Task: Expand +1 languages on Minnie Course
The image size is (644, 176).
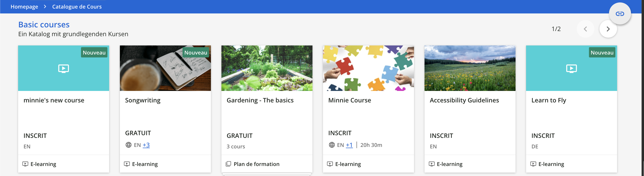Action: [349, 145]
